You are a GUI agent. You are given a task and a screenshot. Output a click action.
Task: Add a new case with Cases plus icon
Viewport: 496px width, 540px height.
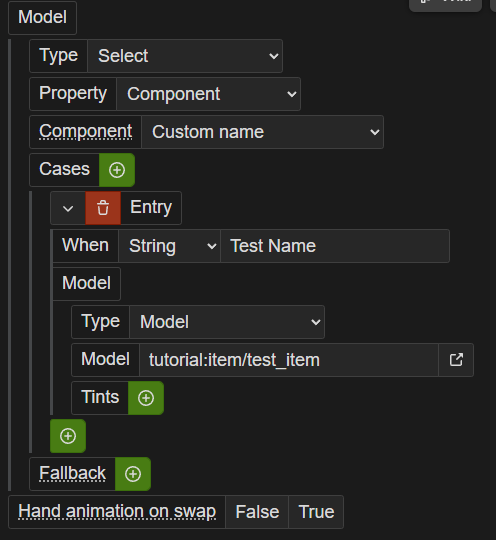pos(117,170)
